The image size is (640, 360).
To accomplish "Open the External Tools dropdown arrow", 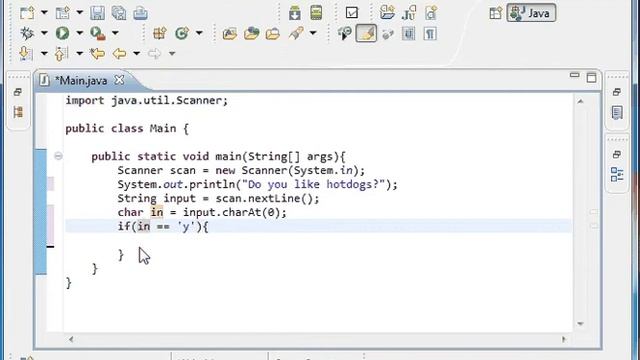I will pyautogui.click(x=116, y=33).
